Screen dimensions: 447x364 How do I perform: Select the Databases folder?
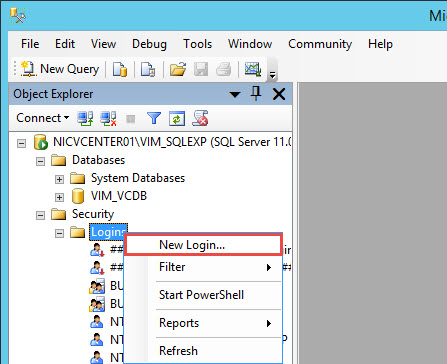pos(98,160)
